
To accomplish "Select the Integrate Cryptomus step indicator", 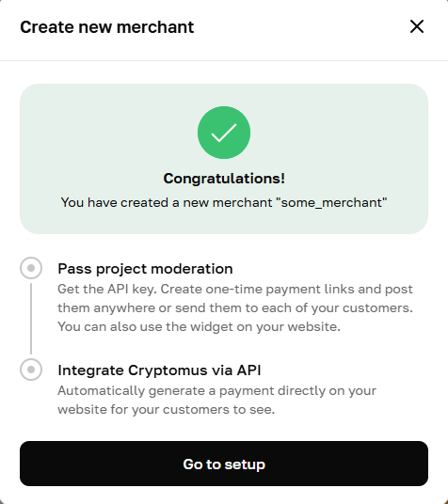I will click(x=31, y=370).
